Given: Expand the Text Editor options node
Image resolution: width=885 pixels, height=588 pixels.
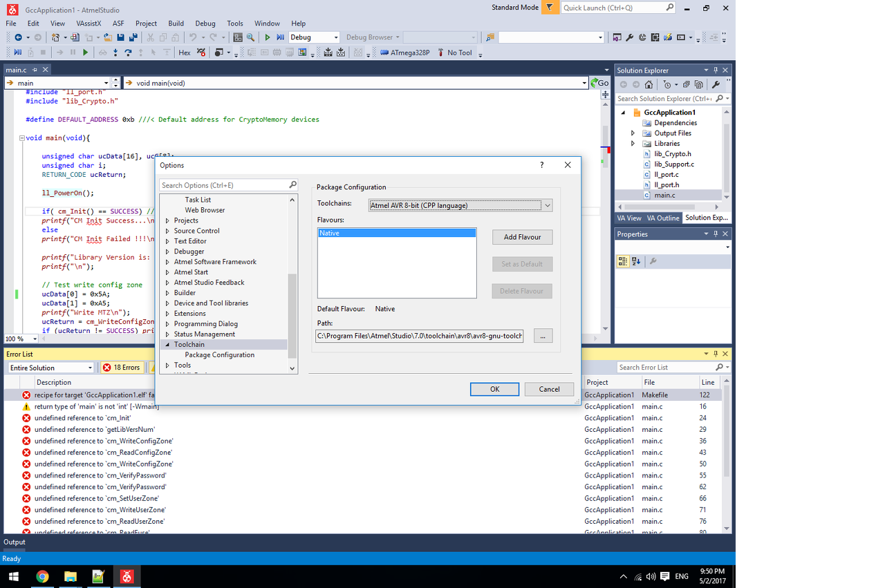Looking at the screenshot, I should (167, 241).
